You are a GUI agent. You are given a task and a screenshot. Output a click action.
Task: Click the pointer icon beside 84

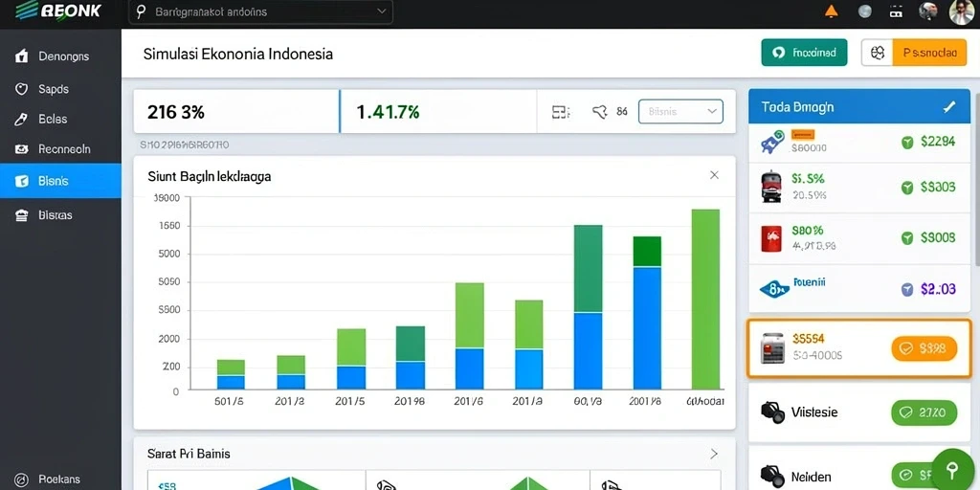[x=600, y=112]
